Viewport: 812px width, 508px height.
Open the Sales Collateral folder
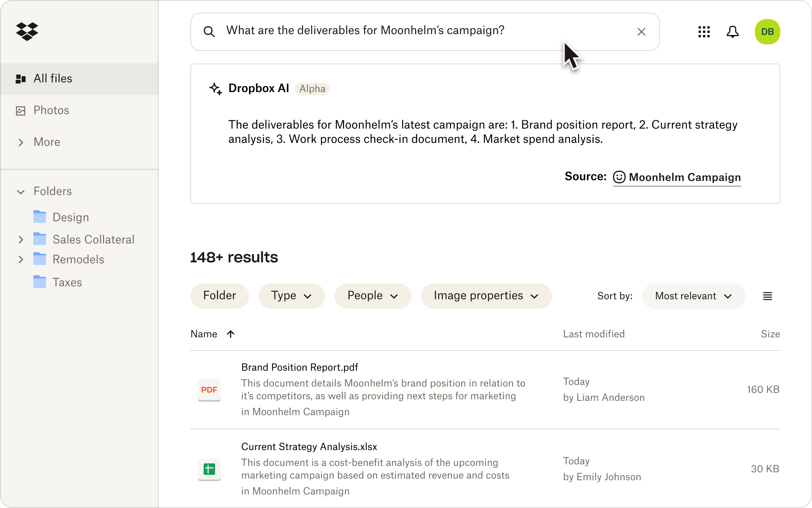(x=94, y=239)
